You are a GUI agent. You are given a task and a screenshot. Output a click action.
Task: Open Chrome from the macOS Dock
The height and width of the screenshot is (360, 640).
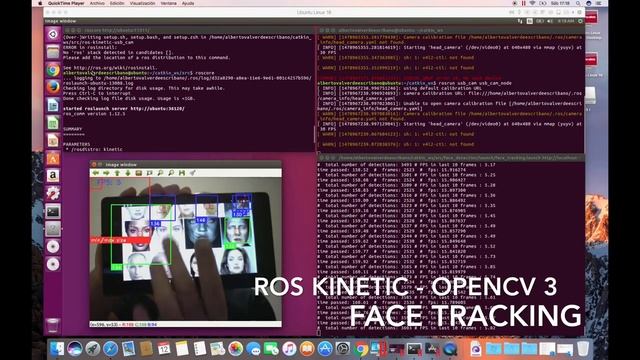tap(361, 349)
